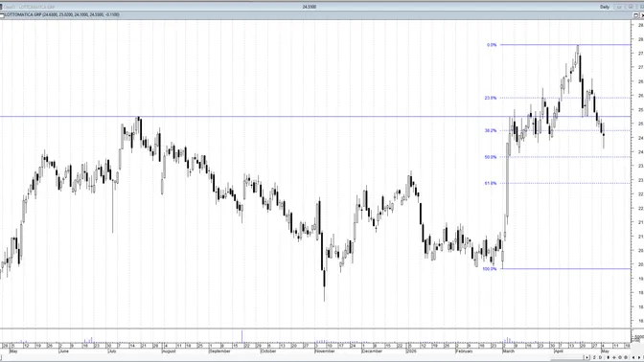Click the 61.8% Fibonacci level label
This screenshot has height=362, width=644.
pos(491,183)
